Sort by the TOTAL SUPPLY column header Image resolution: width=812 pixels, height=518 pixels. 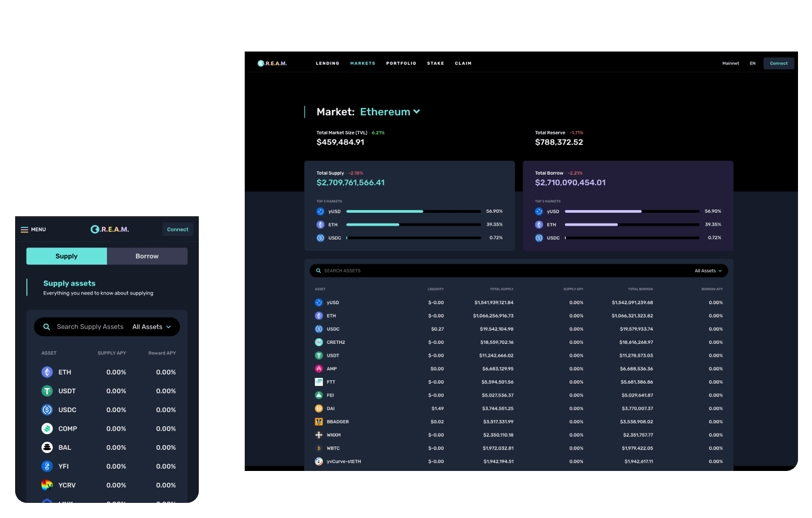[502, 289]
